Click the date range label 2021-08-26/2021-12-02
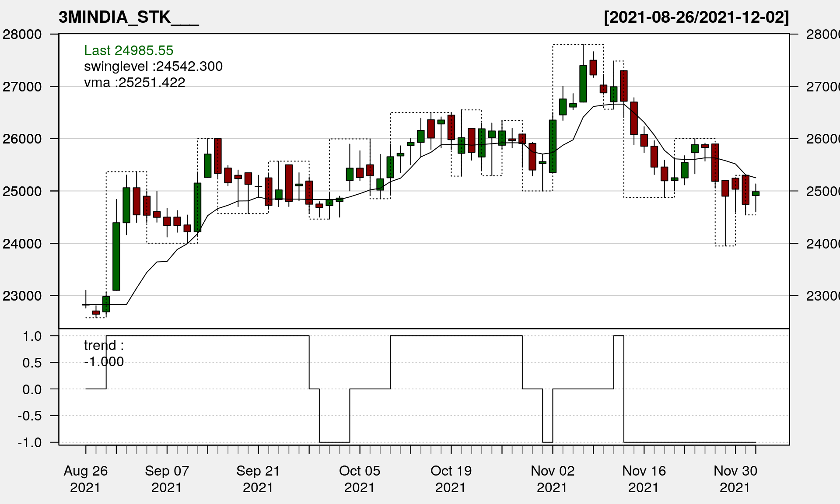Viewport: 840px width, 504px height. [x=696, y=17]
